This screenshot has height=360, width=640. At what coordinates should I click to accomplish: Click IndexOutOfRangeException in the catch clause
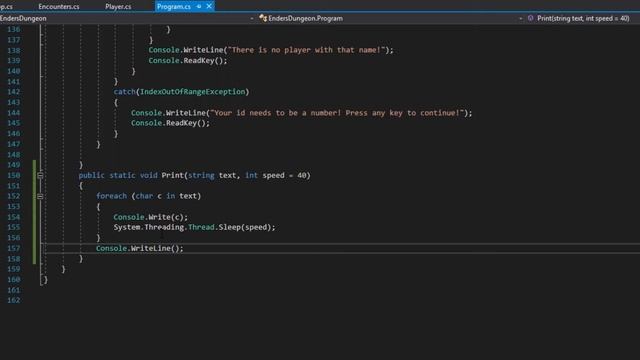point(192,92)
